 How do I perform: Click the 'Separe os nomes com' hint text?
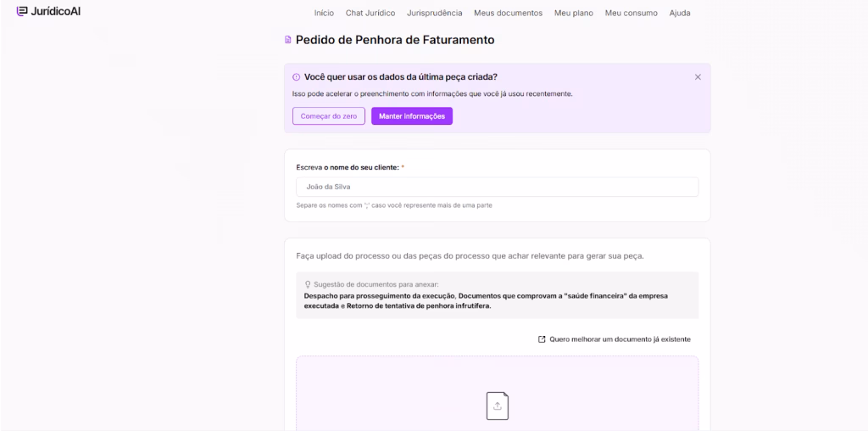pyautogui.click(x=394, y=205)
